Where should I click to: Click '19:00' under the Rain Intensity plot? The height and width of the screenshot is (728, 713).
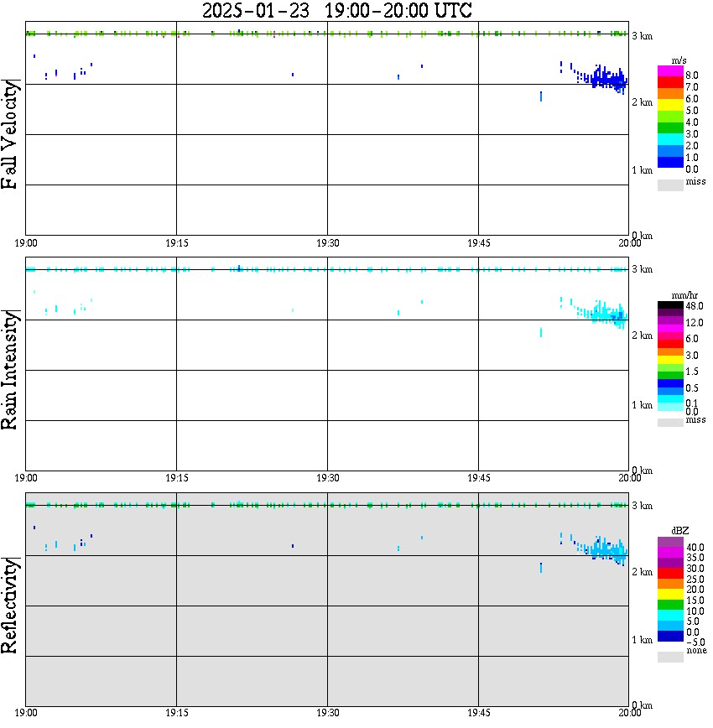(x=26, y=478)
